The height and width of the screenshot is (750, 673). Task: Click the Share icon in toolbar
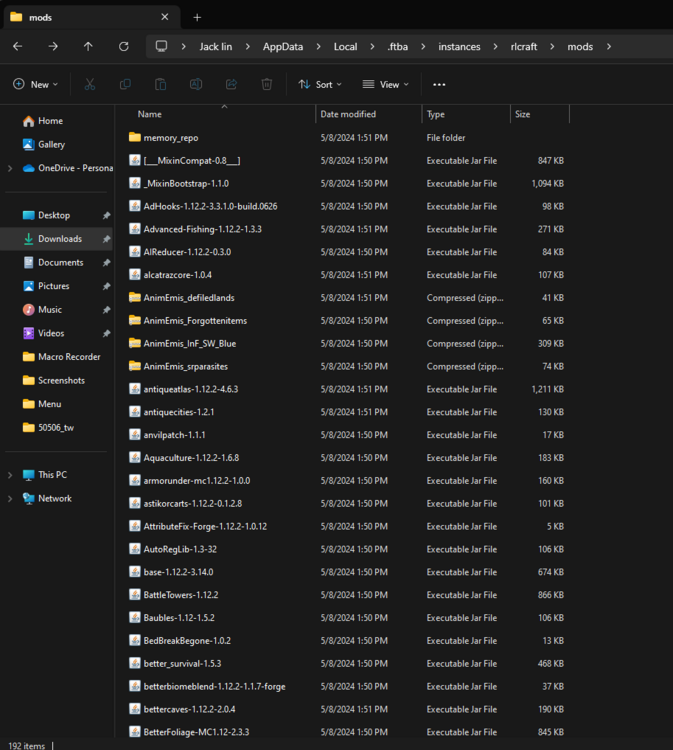[231, 85]
